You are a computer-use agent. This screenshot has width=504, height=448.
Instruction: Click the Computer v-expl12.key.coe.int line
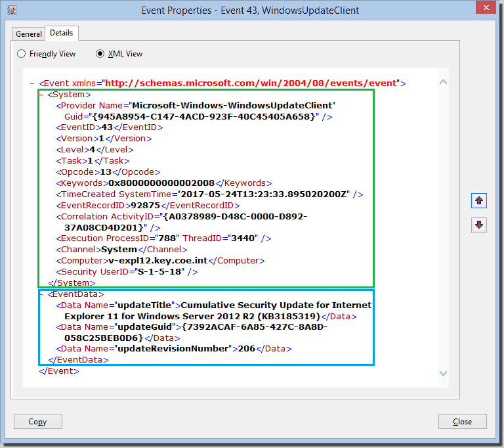160,261
